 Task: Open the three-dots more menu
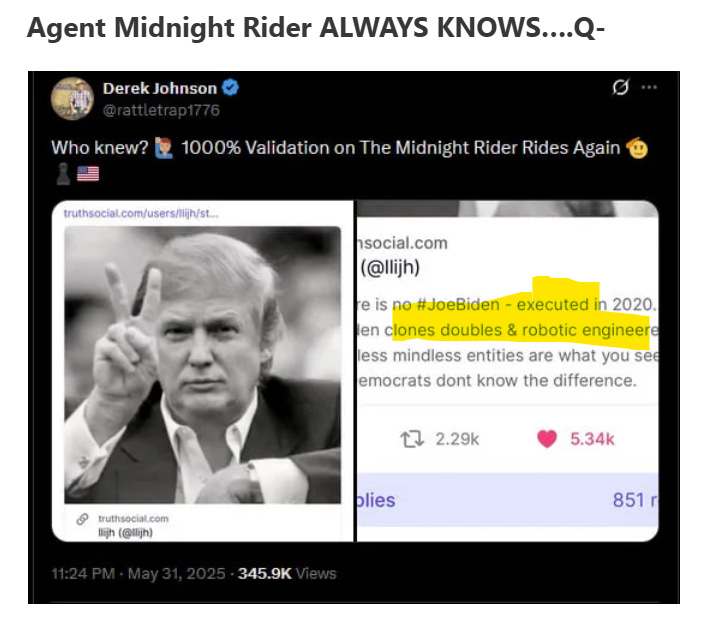tap(649, 87)
